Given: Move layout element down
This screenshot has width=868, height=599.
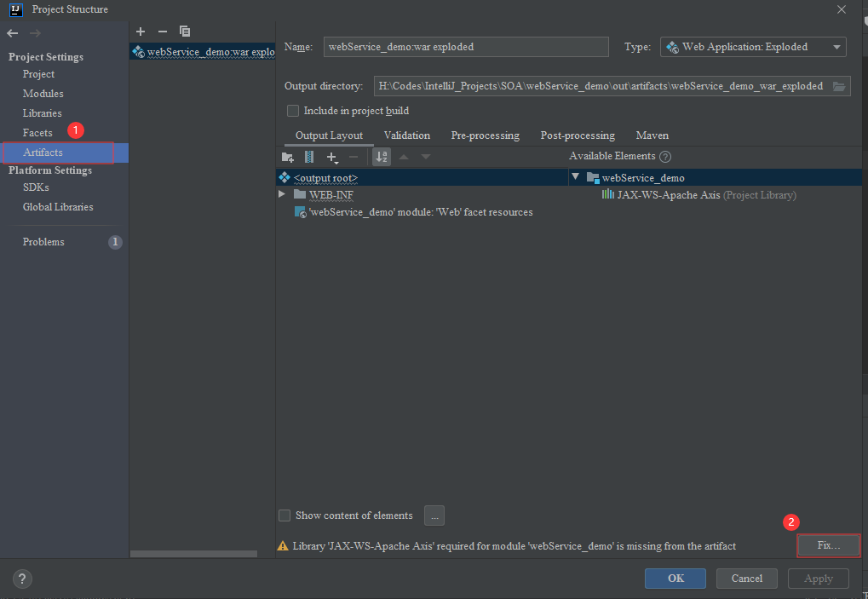Looking at the screenshot, I should click(426, 158).
